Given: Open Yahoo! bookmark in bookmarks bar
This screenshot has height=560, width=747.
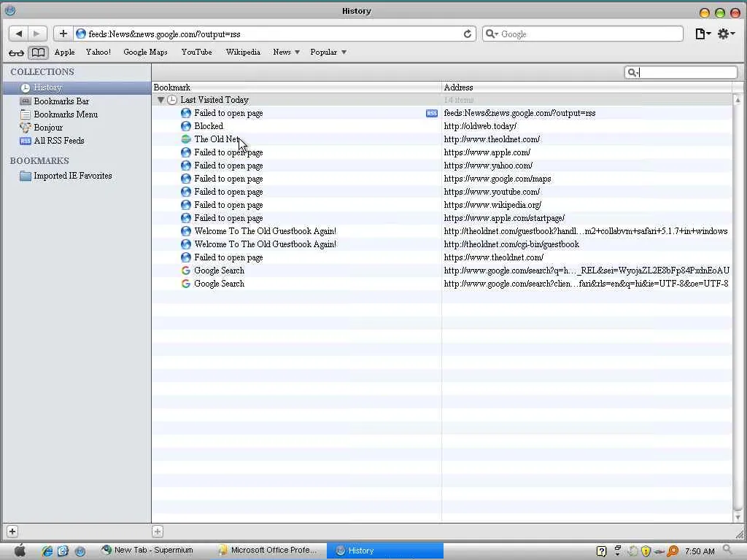Looking at the screenshot, I should pos(98,52).
